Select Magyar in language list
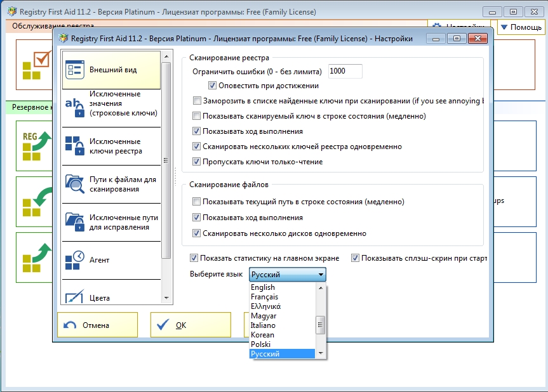The height and width of the screenshot is (392, 548). tap(282, 316)
